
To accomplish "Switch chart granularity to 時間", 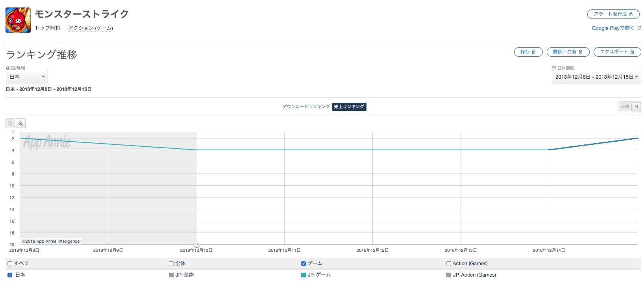I will pos(625,107).
